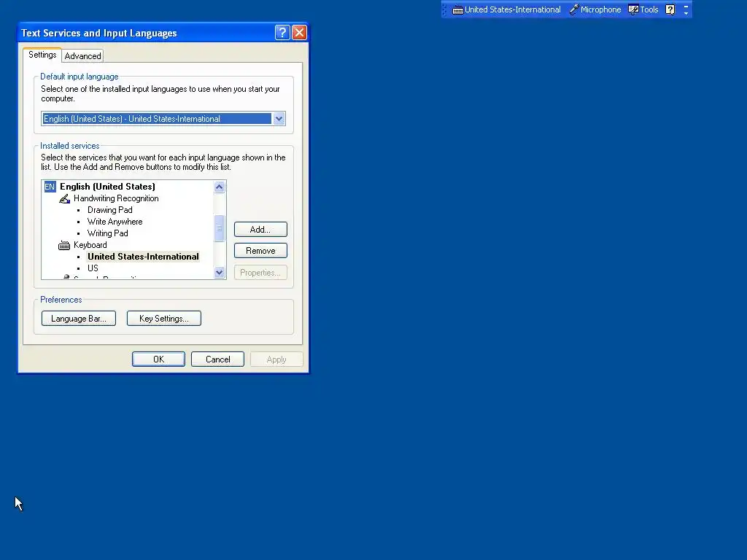Open Language Bar... preferences
The height and width of the screenshot is (560, 747).
[79, 319]
